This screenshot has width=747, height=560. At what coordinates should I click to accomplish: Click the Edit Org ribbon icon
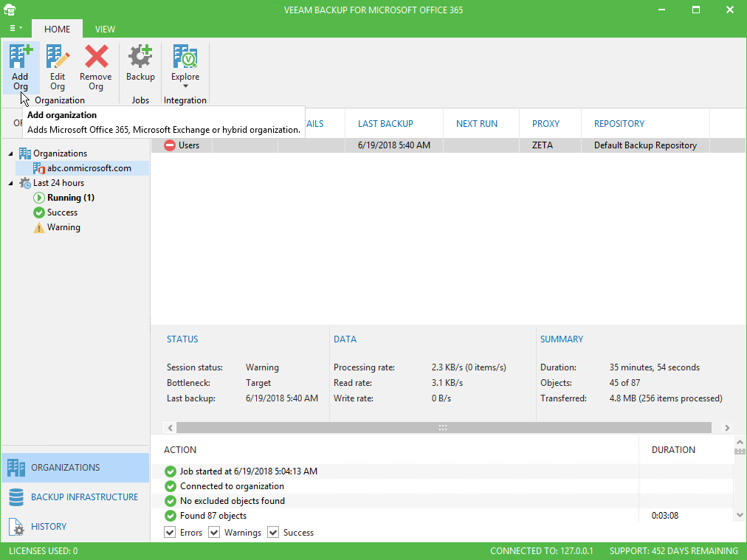point(58,56)
